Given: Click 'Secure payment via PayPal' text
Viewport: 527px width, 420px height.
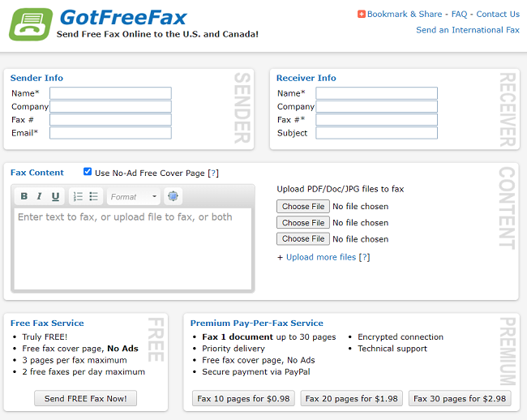Looking at the screenshot, I should 255,371.
